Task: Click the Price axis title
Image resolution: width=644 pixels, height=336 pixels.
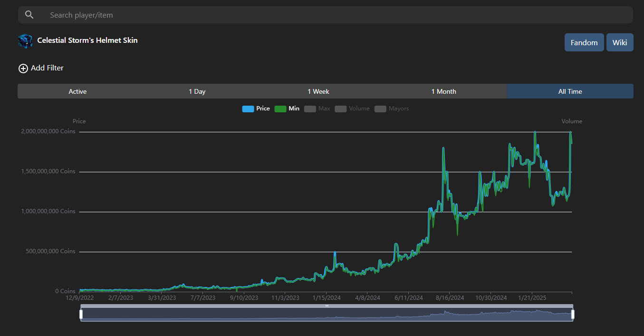Action: (79, 121)
